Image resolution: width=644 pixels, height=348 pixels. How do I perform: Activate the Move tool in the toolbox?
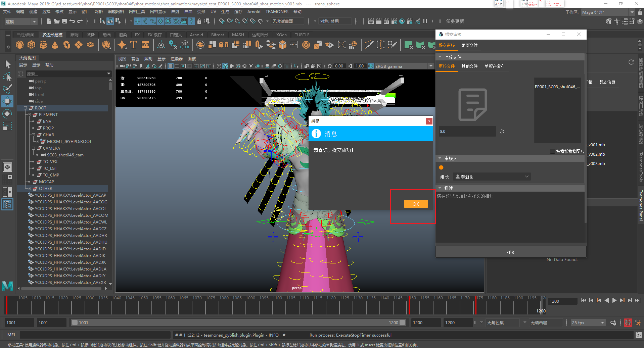click(x=7, y=101)
